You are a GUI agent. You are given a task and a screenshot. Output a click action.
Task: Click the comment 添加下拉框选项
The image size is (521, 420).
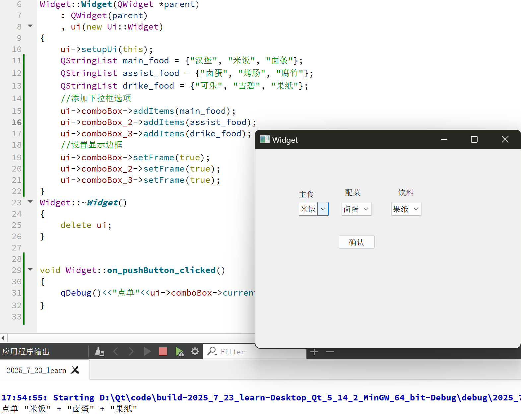click(x=96, y=99)
